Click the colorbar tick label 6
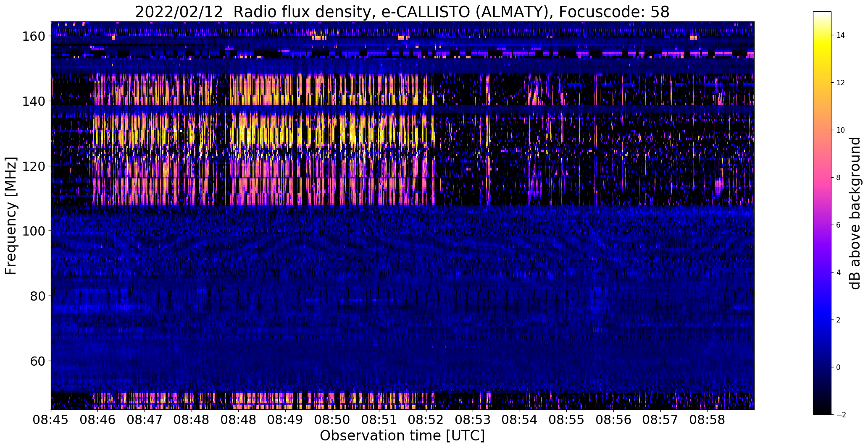 click(839, 225)
